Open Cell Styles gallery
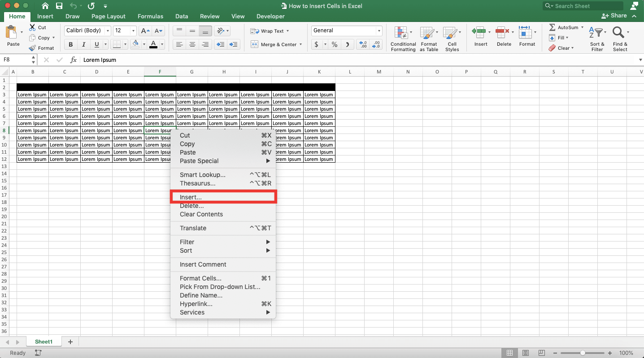The image size is (644, 358). pos(452,39)
